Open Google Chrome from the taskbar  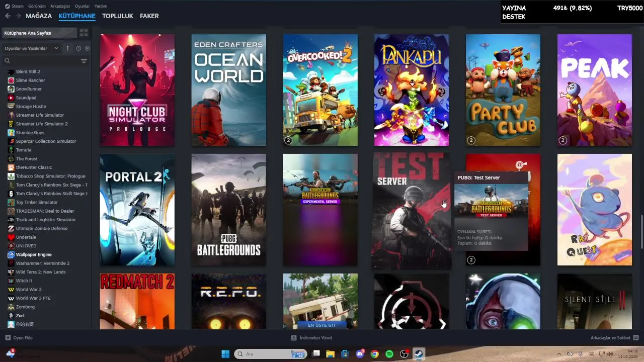click(x=374, y=354)
